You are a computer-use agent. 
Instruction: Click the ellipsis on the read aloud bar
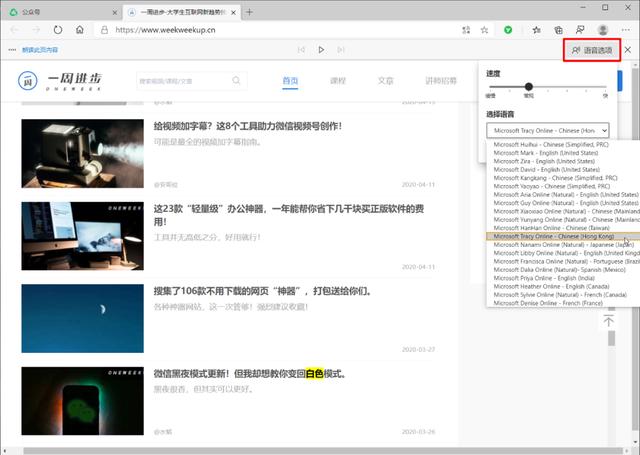click(x=12, y=50)
